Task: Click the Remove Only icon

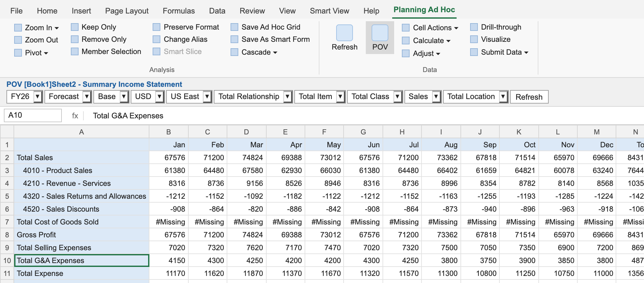Action: click(x=75, y=39)
